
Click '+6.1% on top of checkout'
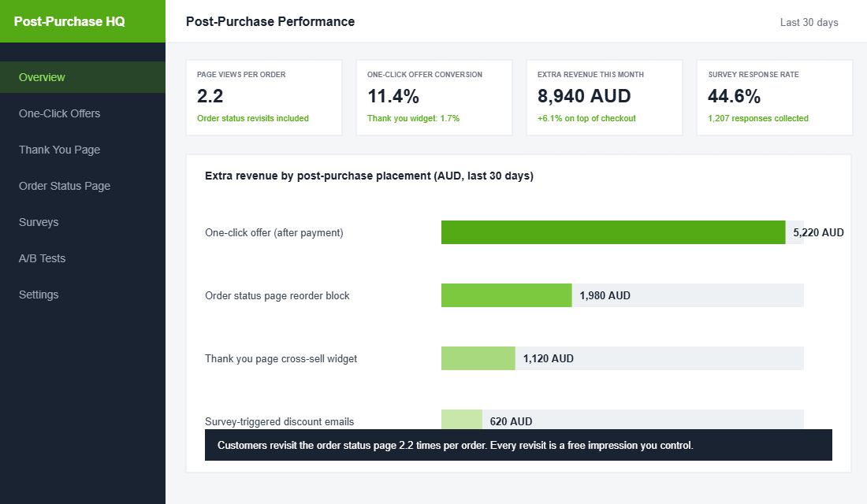click(586, 118)
